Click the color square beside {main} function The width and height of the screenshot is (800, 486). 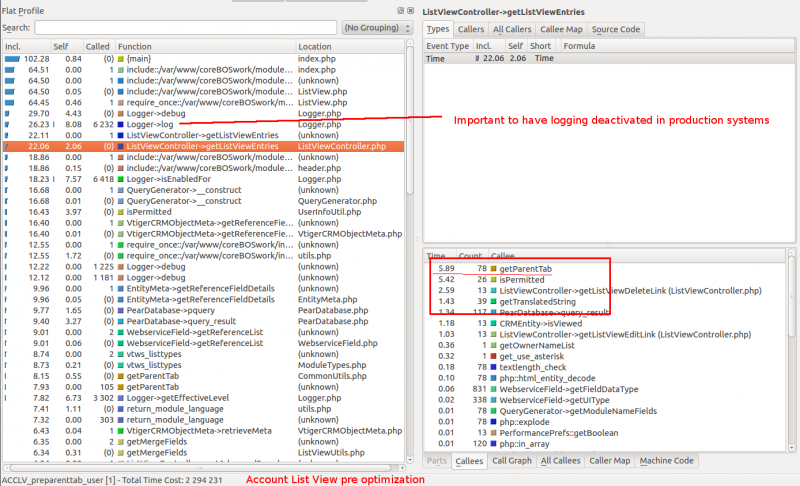click(x=121, y=59)
